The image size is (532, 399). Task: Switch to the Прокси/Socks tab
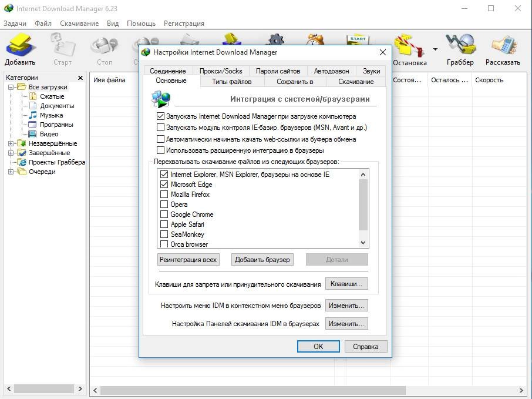[x=221, y=71]
